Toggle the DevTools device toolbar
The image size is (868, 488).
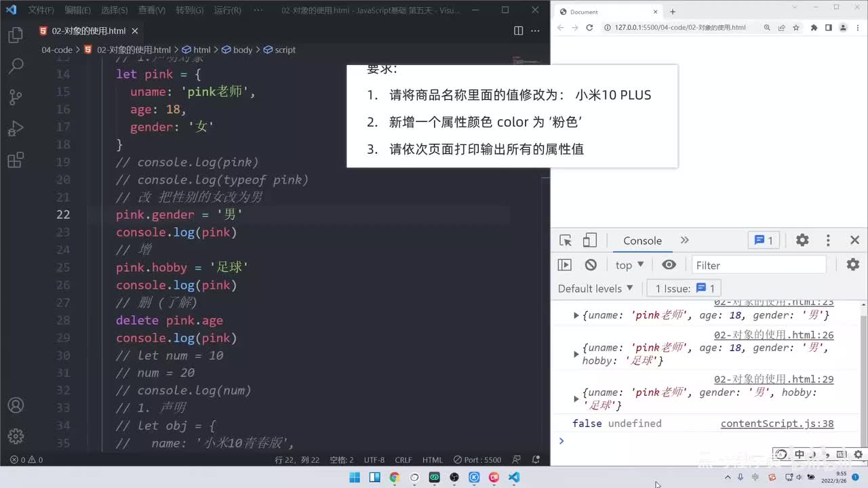tap(589, 241)
